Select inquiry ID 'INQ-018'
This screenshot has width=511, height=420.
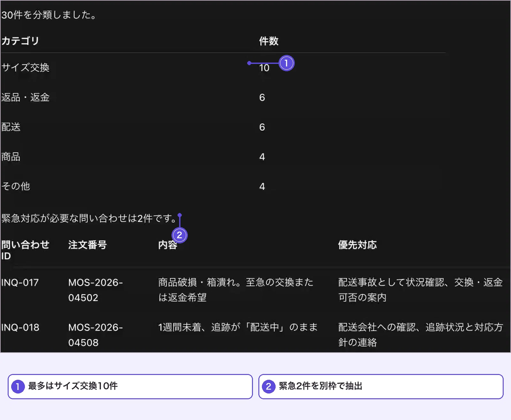pyautogui.click(x=20, y=327)
